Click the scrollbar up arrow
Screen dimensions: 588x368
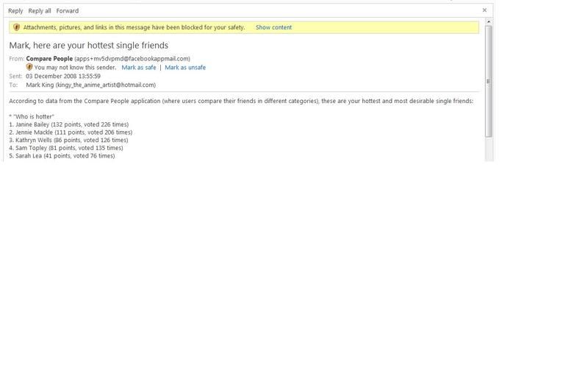[489, 22]
